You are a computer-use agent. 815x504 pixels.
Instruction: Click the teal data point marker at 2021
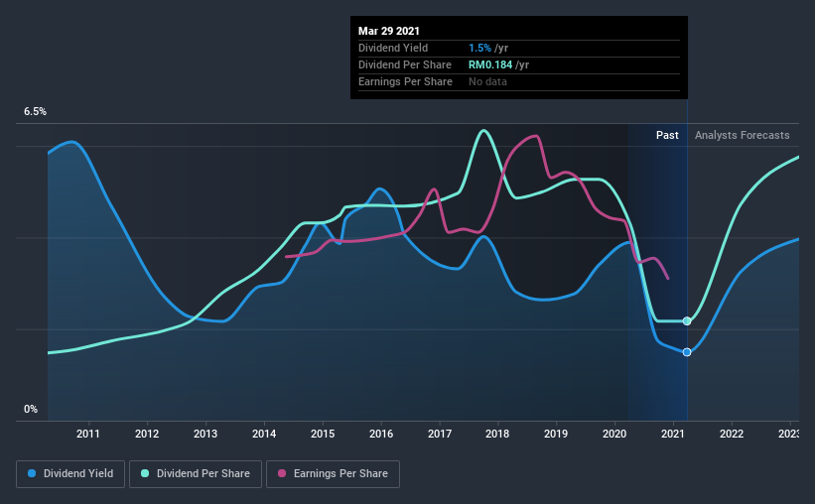coord(687,321)
